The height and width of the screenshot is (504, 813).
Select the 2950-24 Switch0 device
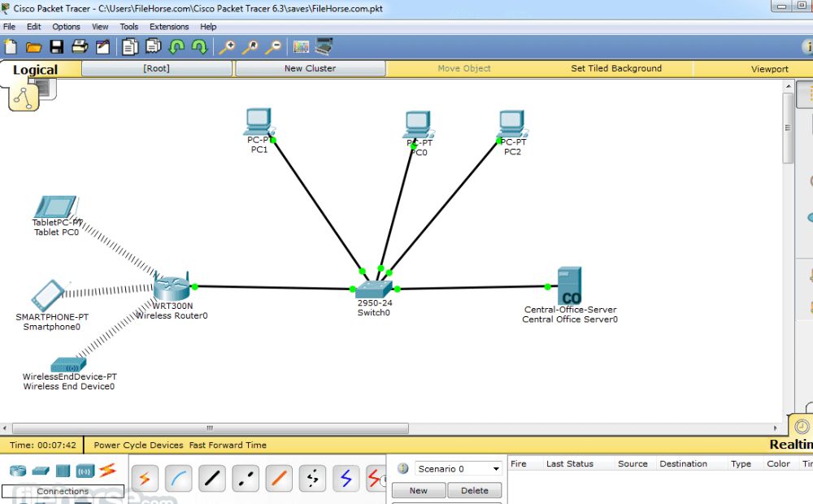pos(374,289)
